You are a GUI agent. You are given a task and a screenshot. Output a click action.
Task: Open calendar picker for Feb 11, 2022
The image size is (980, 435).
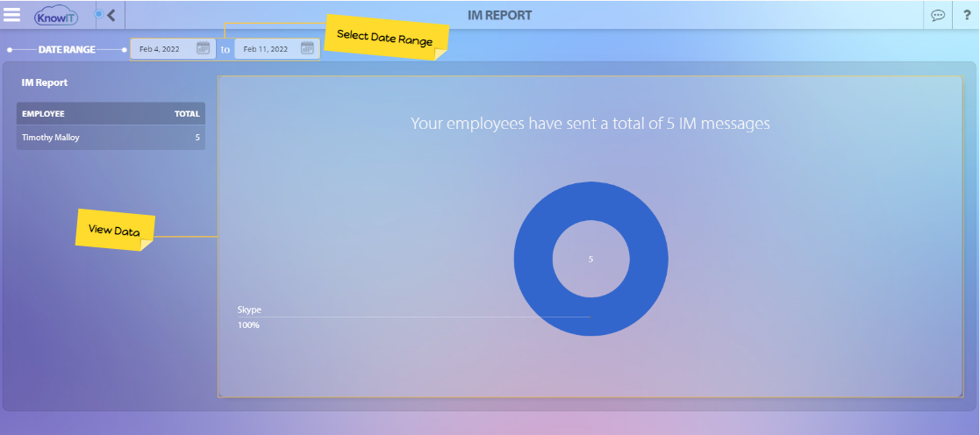pyautogui.click(x=307, y=48)
